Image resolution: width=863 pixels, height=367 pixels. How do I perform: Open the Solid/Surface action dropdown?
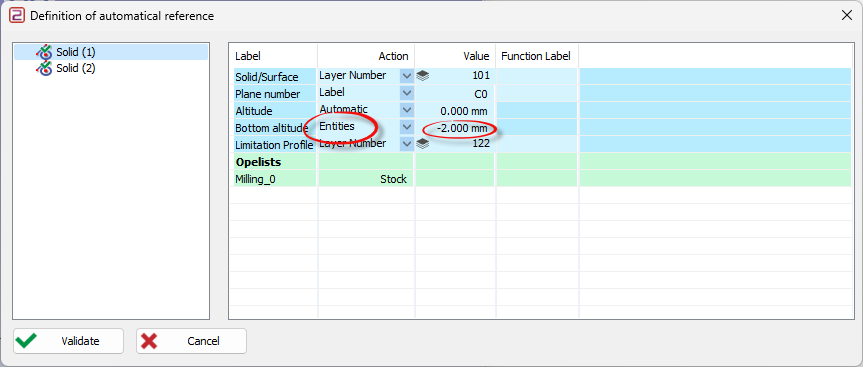(x=407, y=76)
